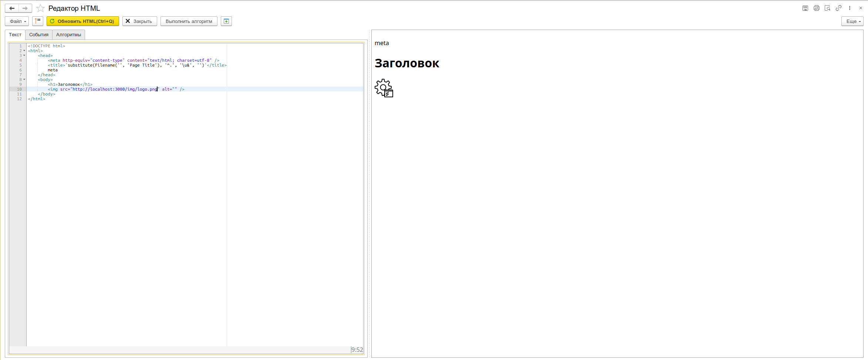Click the save diskette icon at top right
Viewport: 868px width, 360px height.
(x=805, y=8)
